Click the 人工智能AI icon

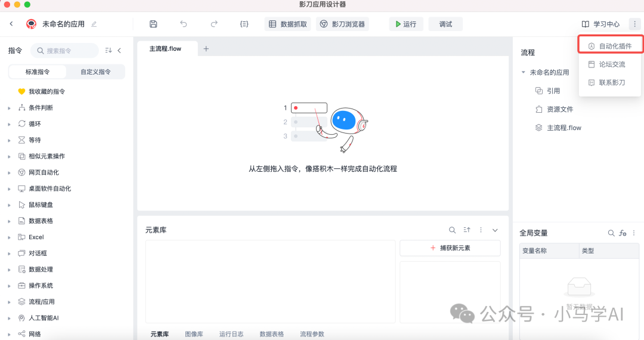click(22, 318)
